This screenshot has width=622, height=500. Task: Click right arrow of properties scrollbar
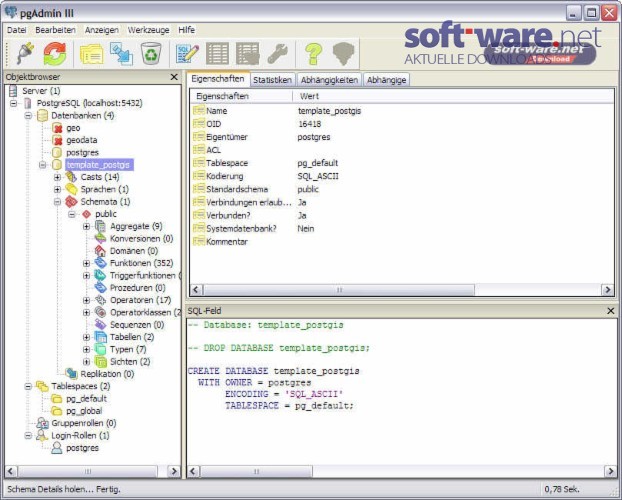607,290
